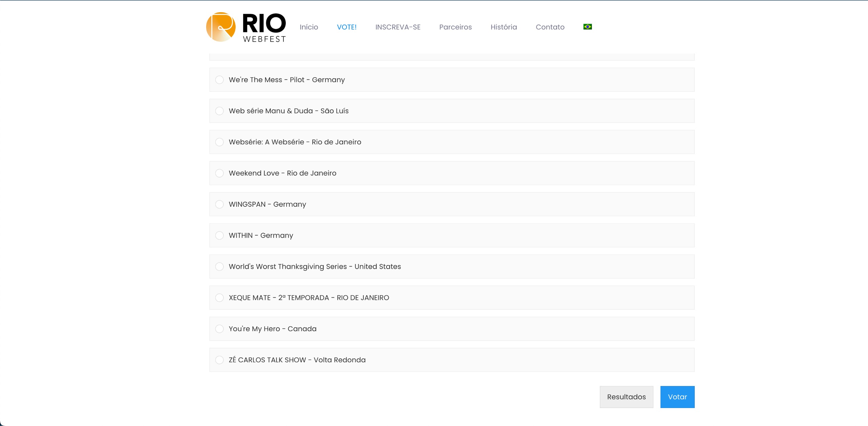The image size is (868, 426).
Task: Open the VOTE! menu item
Action: point(347,27)
